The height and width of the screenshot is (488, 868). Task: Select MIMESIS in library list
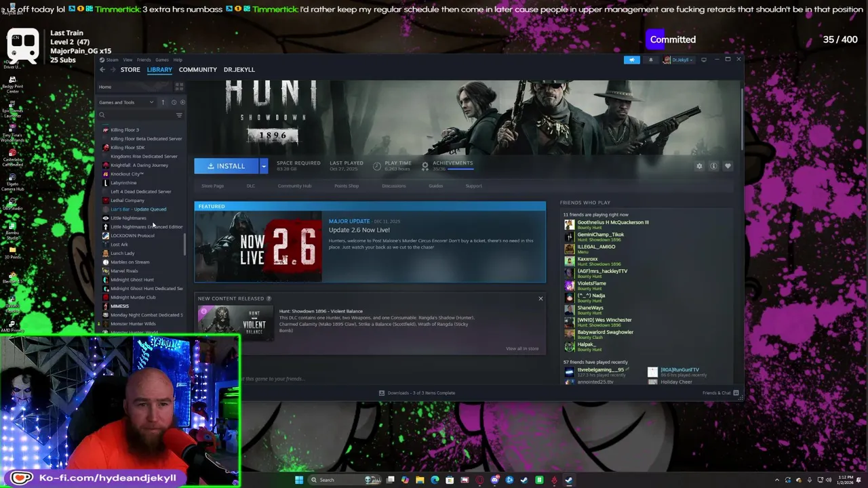tap(119, 306)
